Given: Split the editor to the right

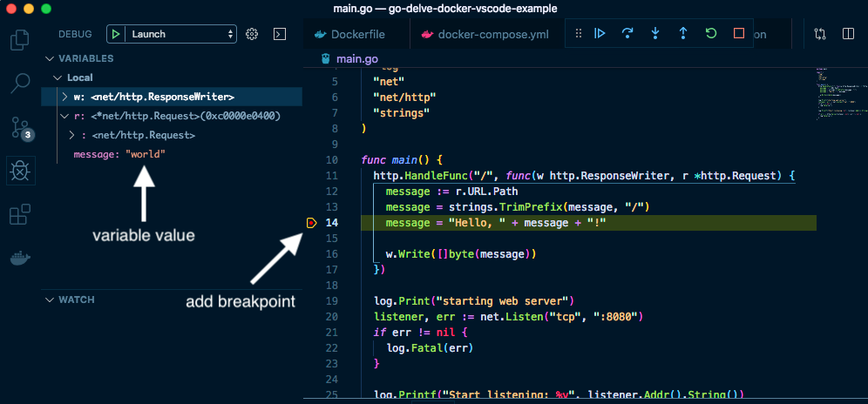Looking at the screenshot, I should [848, 34].
